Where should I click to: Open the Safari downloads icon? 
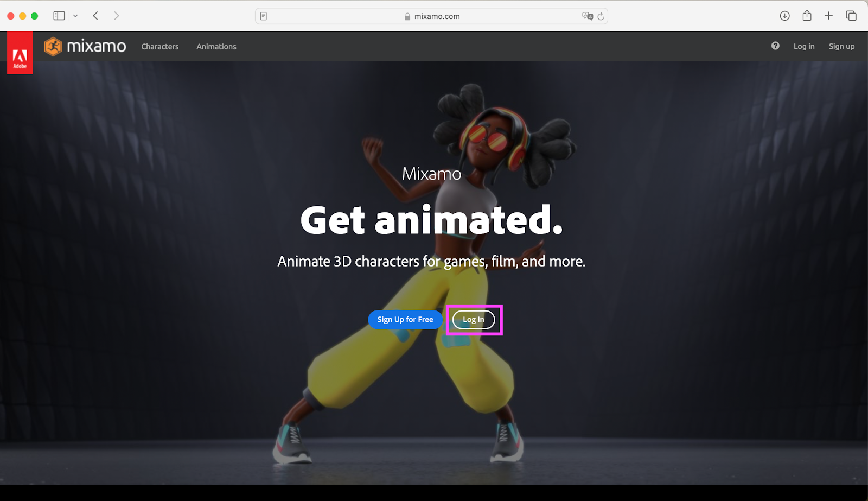[784, 16]
